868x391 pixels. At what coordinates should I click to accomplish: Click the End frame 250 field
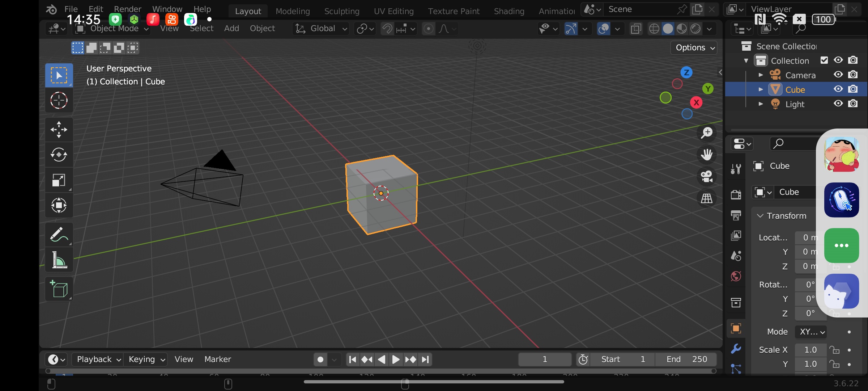click(x=686, y=360)
